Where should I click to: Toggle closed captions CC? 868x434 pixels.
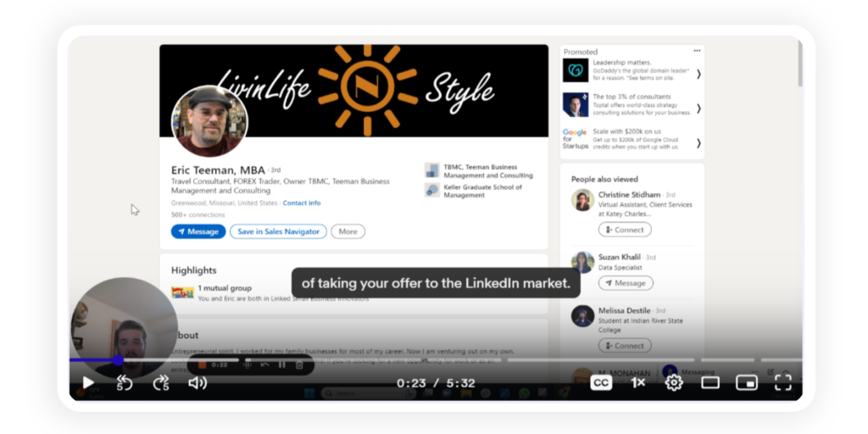tap(601, 382)
